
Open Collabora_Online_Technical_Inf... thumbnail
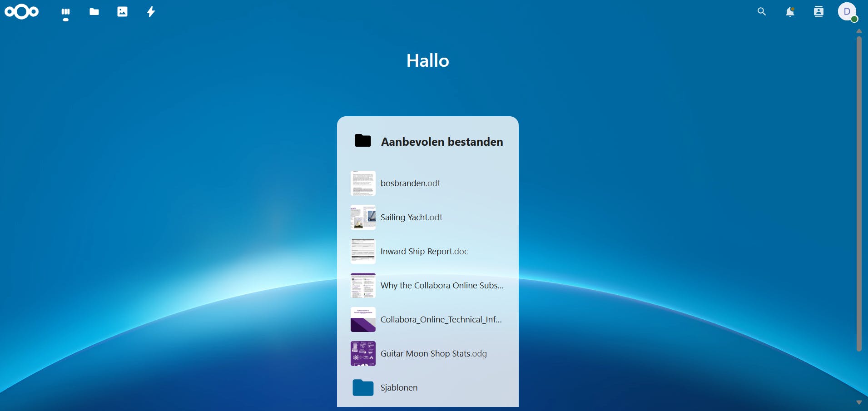click(363, 319)
